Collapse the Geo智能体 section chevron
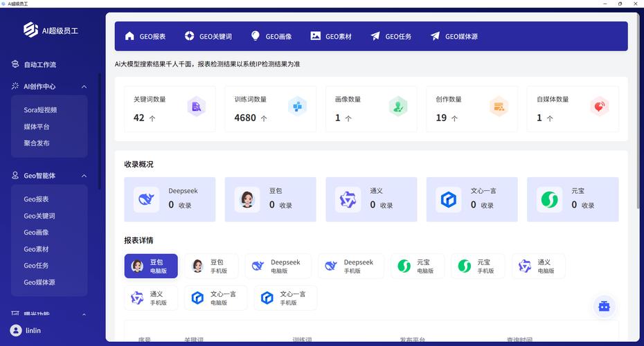This screenshot has height=346, width=644. pyautogui.click(x=84, y=176)
